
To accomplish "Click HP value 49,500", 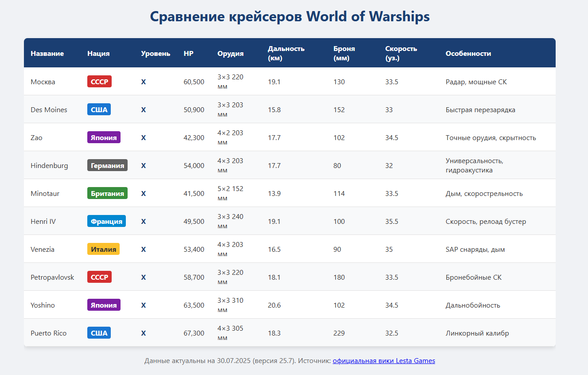I will [x=194, y=221].
